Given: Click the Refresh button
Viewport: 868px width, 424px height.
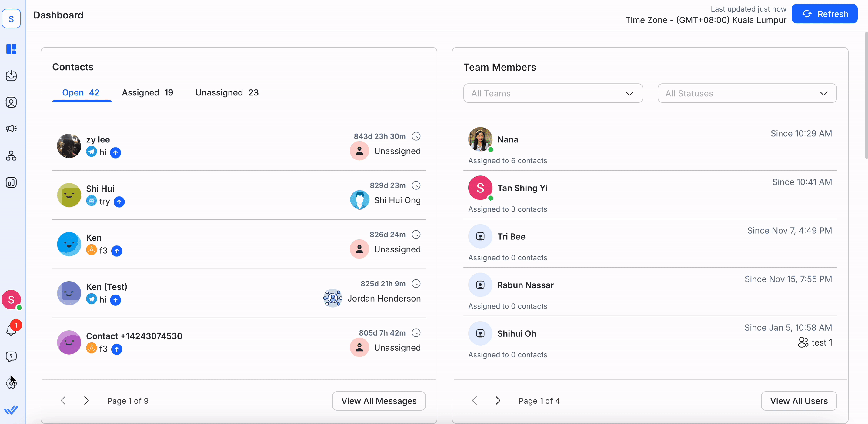Looking at the screenshot, I should (824, 14).
